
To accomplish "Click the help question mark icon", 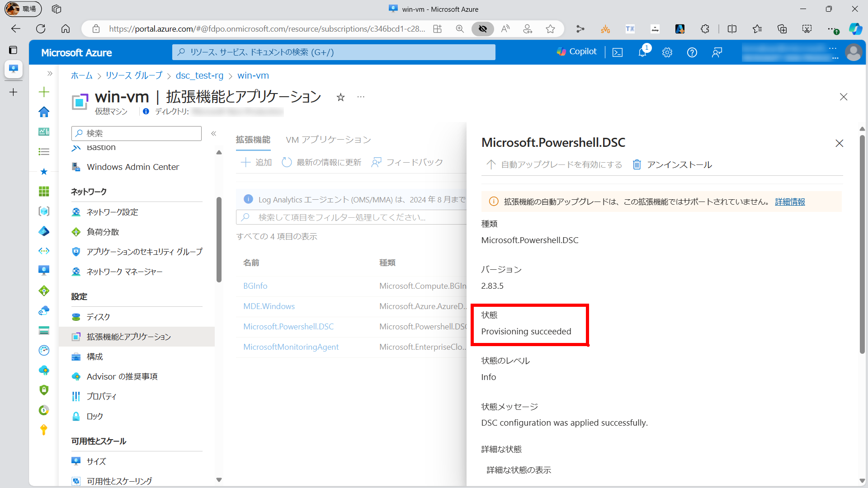I will [x=692, y=52].
